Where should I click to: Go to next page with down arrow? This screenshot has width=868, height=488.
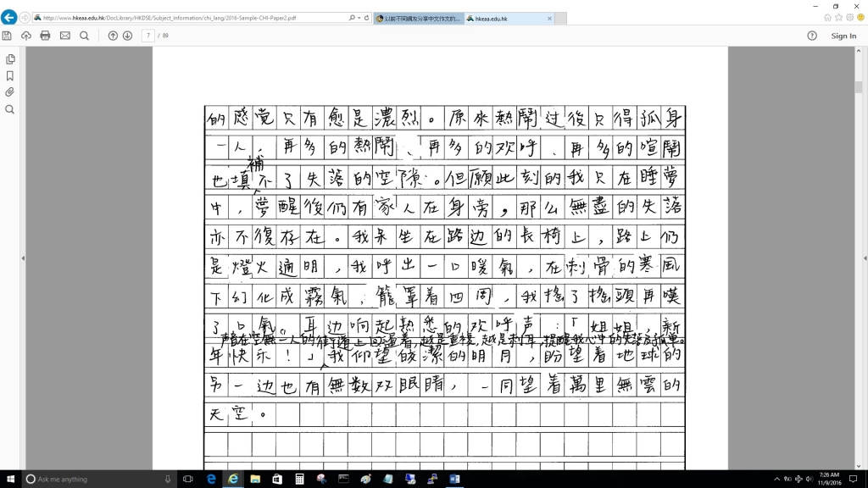[127, 36]
